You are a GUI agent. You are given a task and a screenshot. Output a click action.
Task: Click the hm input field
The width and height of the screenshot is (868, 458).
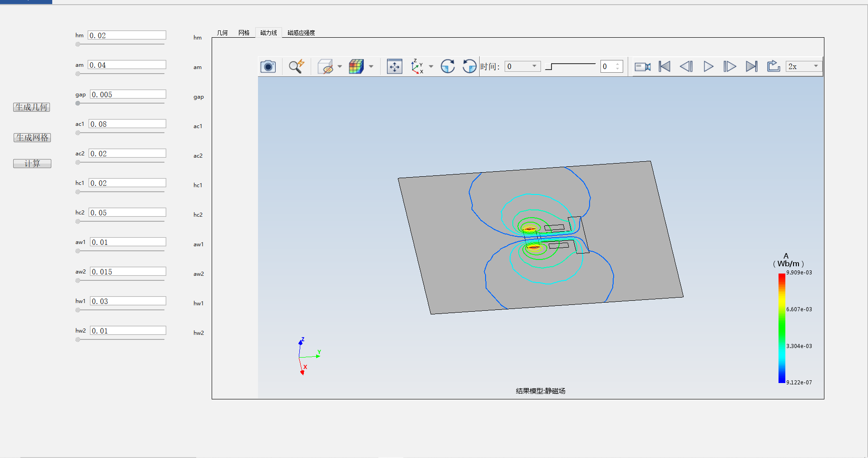pyautogui.click(x=127, y=35)
